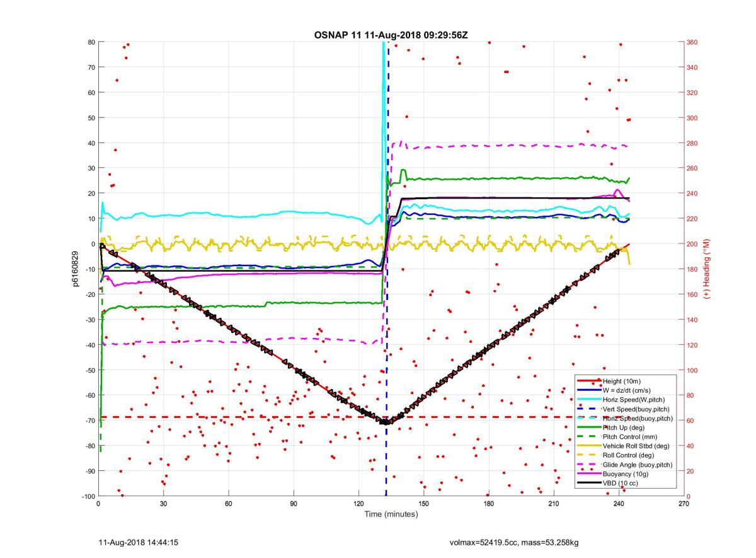Click the left axis tick label "-70"
Viewport: 756px width, 558px height.
(89, 421)
